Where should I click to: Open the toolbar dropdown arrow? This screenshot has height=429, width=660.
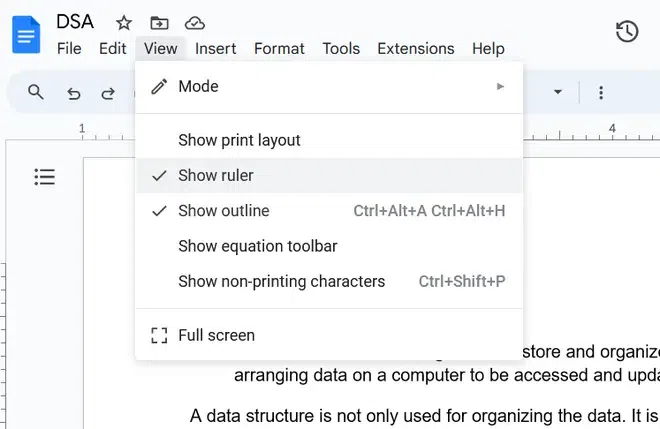click(x=558, y=93)
